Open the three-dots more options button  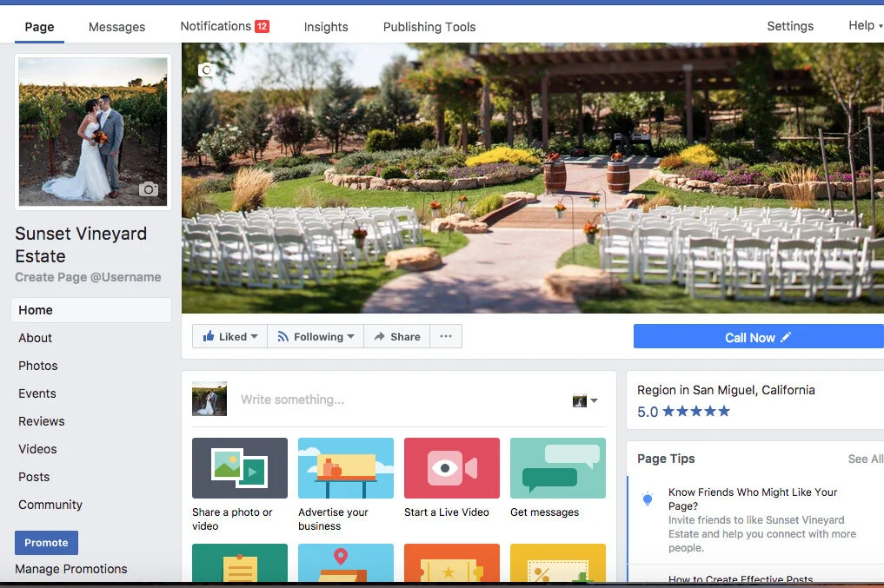click(x=446, y=336)
